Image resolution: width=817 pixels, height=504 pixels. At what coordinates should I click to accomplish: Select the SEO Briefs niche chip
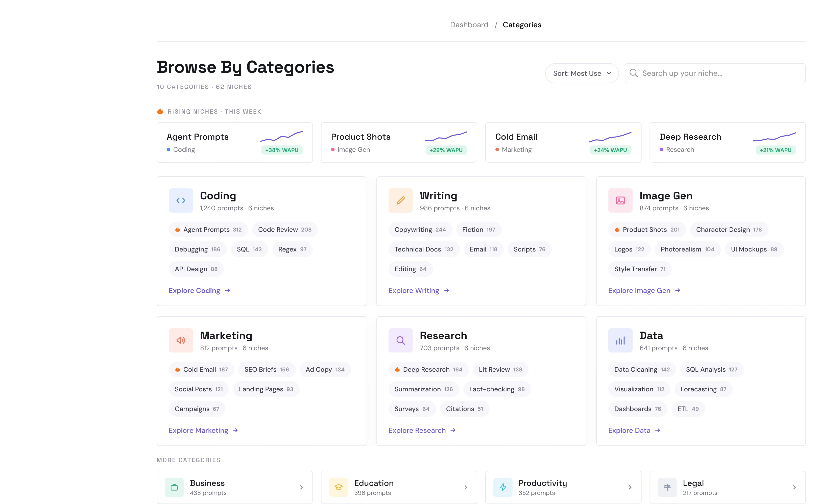267,369
